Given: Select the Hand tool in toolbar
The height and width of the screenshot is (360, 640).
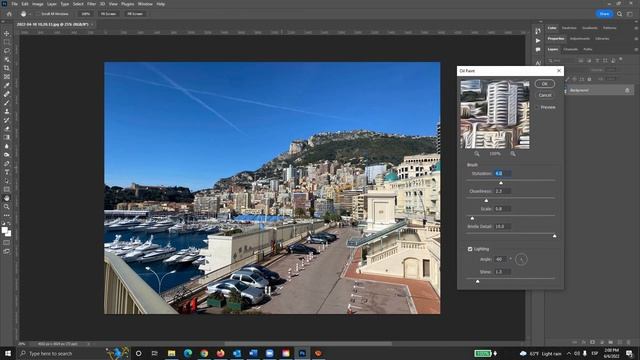Looking at the screenshot, I should (7, 198).
